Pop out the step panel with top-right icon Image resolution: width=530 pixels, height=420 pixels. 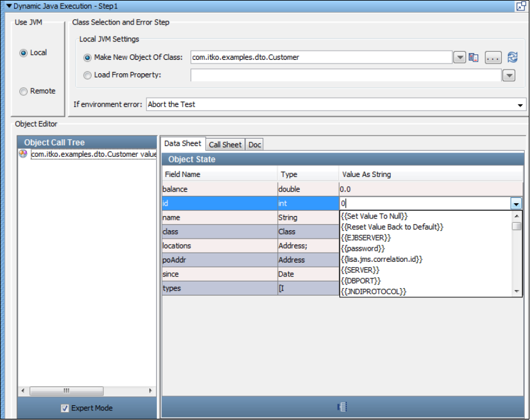click(x=521, y=6)
